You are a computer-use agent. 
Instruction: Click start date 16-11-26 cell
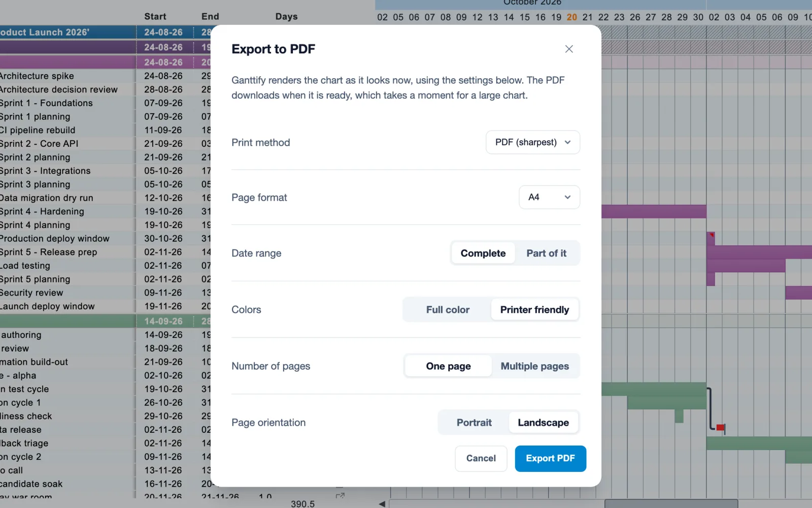click(163, 484)
